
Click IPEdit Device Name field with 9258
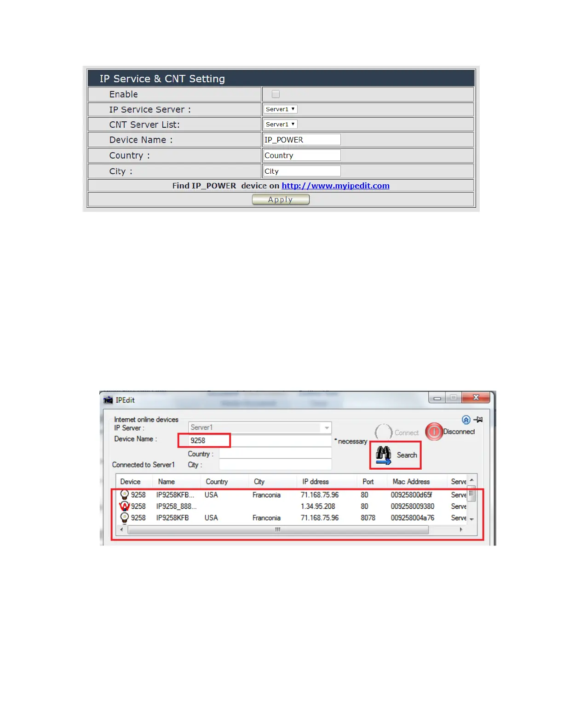[260, 441]
